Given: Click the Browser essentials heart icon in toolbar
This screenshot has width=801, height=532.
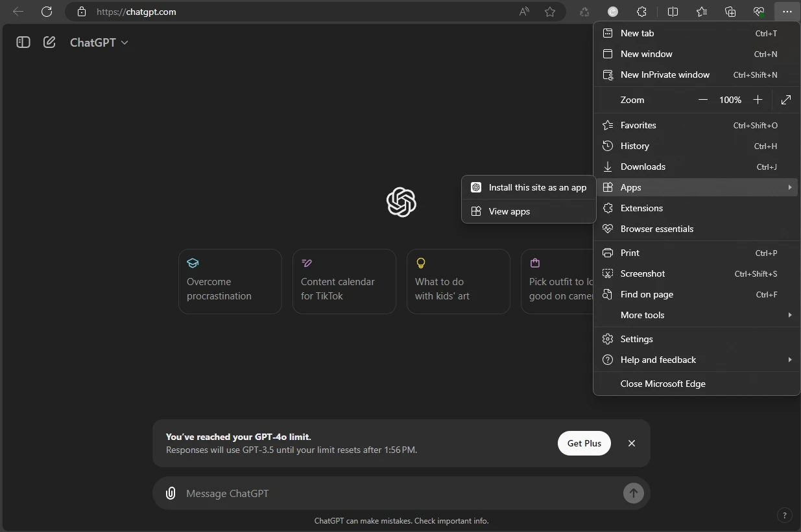Looking at the screenshot, I should click(x=759, y=12).
